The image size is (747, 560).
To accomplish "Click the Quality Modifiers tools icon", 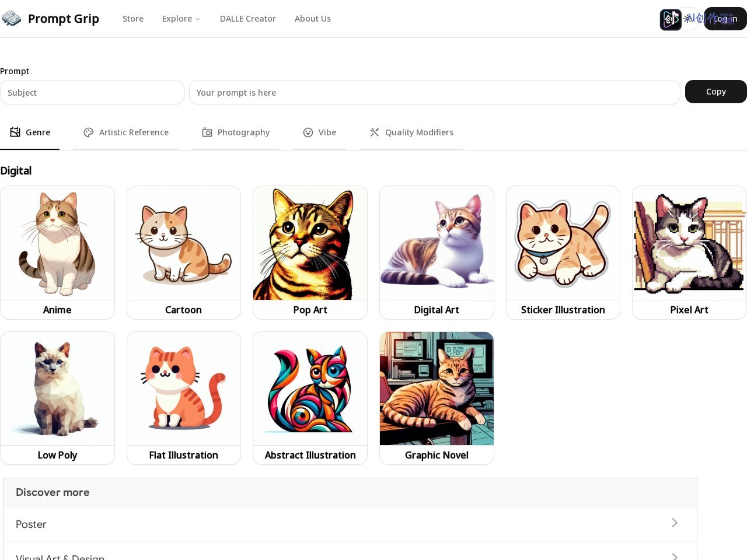I will point(375,132).
